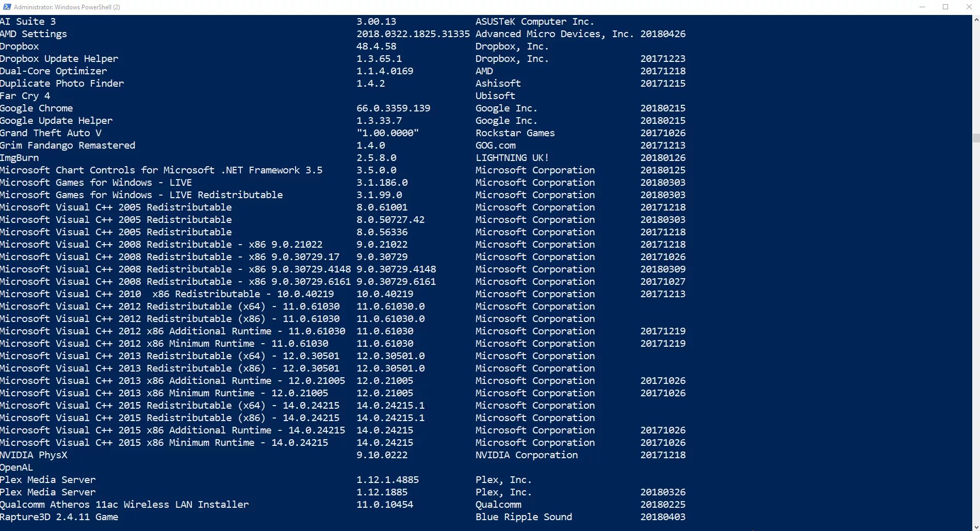The width and height of the screenshot is (980, 531).
Task: Maximize the PowerShell window
Action: (945, 7)
